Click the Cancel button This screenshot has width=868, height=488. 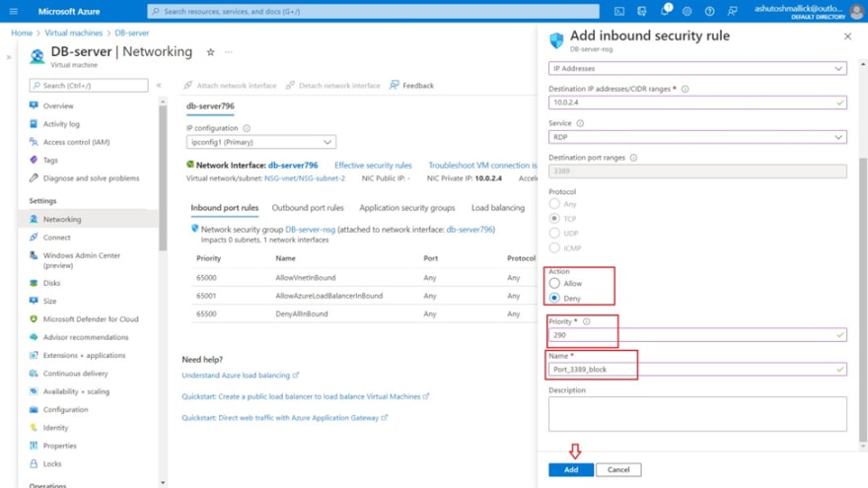click(x=618, y=469)
